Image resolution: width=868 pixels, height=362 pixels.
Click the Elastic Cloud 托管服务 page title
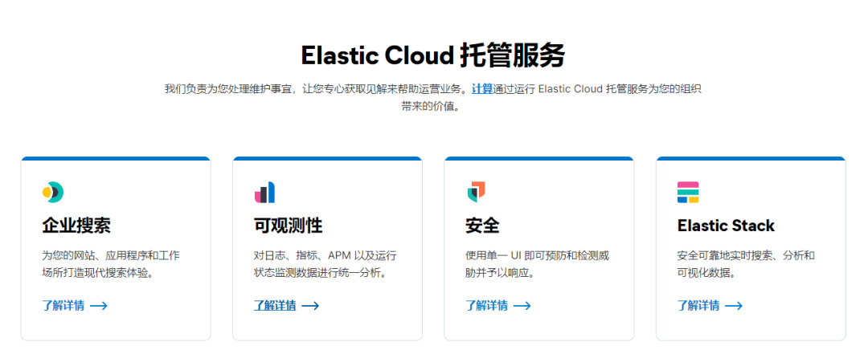coord(433,55)
